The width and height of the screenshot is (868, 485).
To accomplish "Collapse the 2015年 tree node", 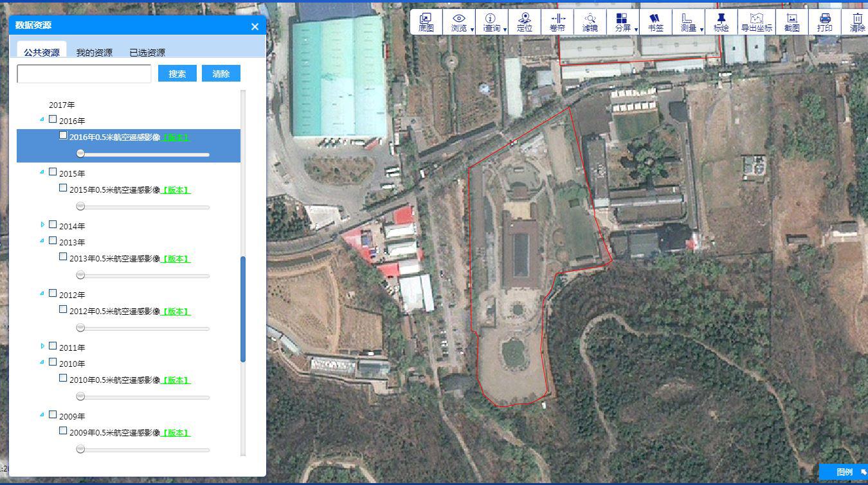I will click(42, 172).
